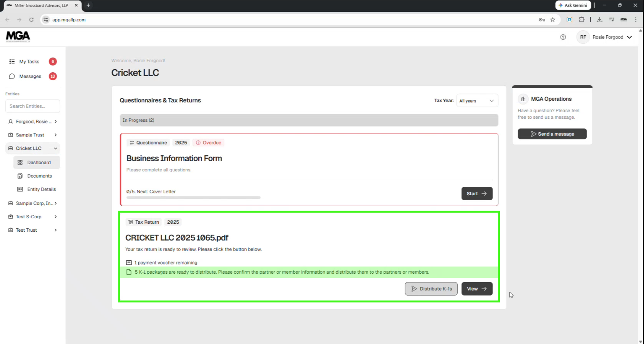Select the Forgood, Rosie entity

point(33,121)
